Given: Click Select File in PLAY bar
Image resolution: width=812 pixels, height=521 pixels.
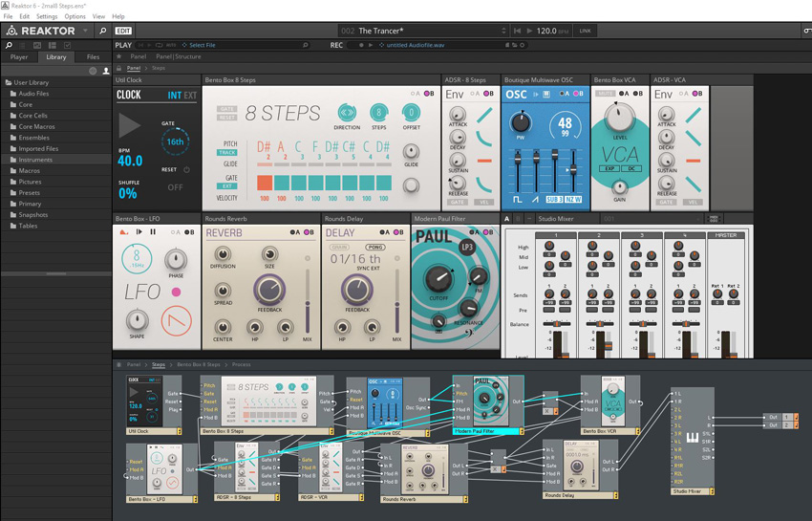Looking at the screenshot, I should 203,45.
